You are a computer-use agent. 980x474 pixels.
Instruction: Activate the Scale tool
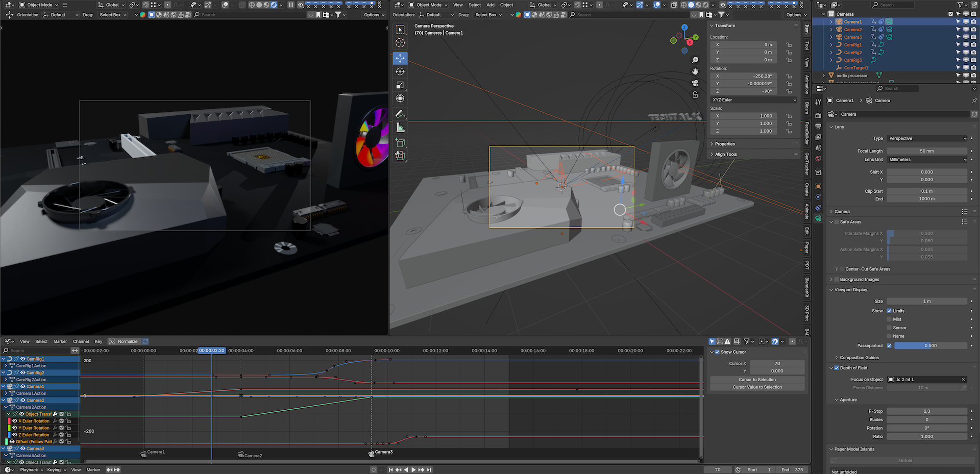pyautogui.click(x=400, y=85)
